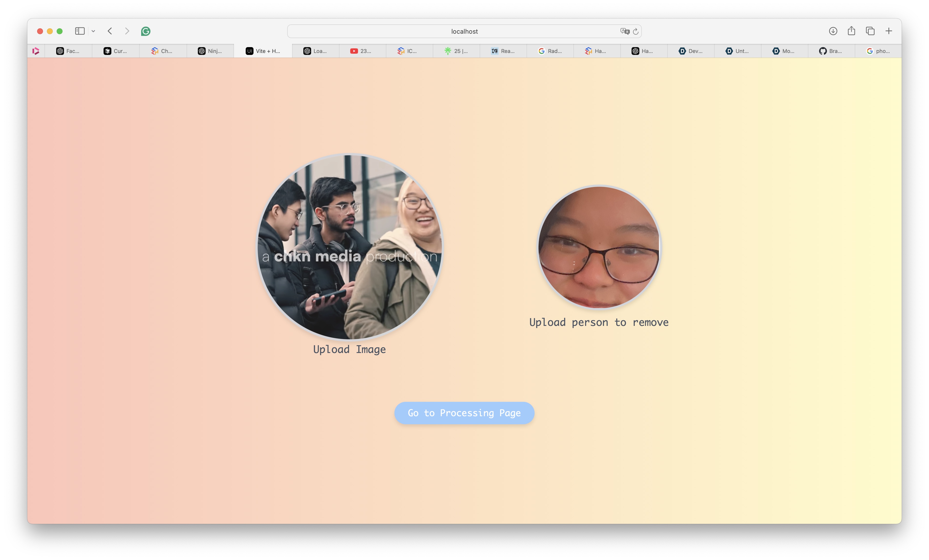
Task: Go back with the back arrow
Action: pos(110,31)
